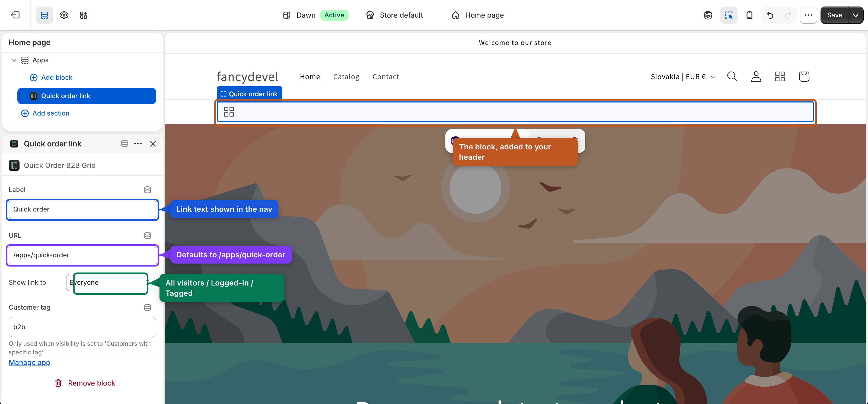The image size is (868, 404).
Task: Open Catalog in store navigation
Action: 346,77
